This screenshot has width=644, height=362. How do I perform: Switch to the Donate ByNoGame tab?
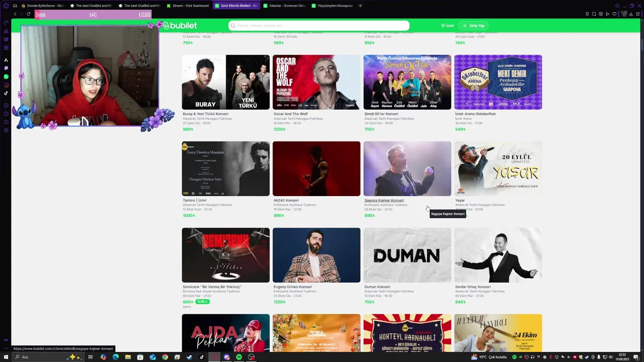(42, 6)
